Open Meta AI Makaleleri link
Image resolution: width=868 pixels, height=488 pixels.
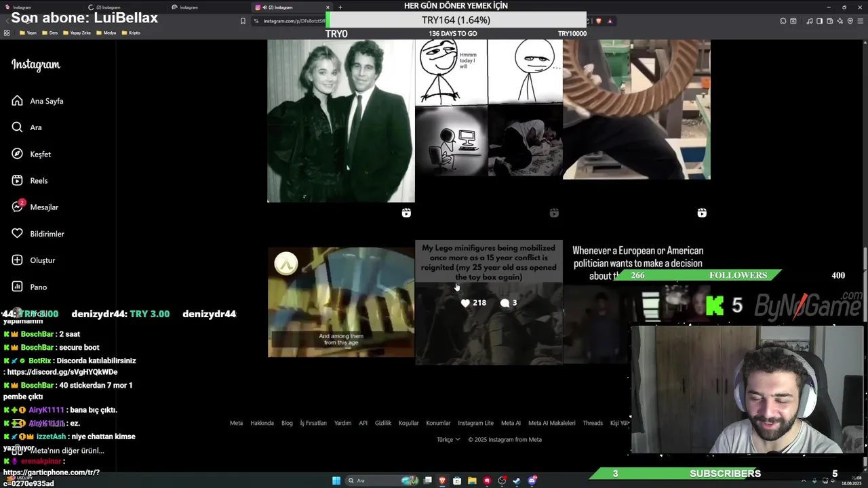coord(551,423)
